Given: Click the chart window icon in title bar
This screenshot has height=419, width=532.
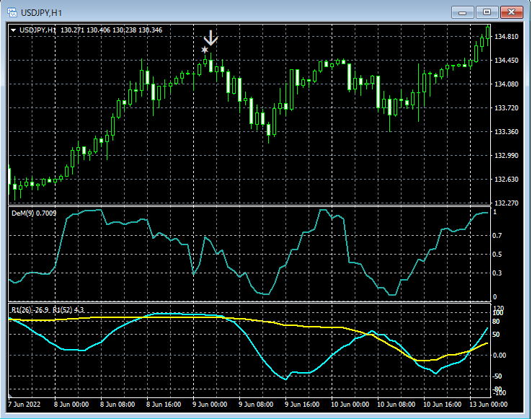Looking at the screenshot, I should [12, 12].
